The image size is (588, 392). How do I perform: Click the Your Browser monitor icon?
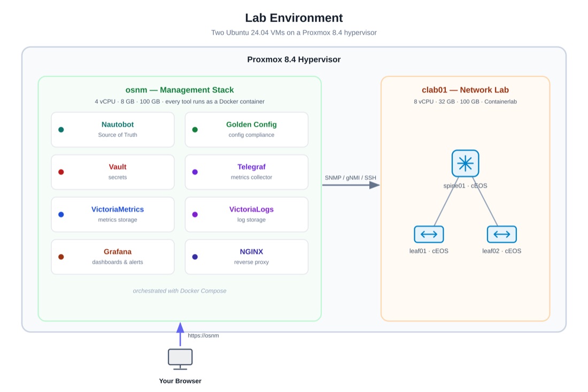pos(180,359)
